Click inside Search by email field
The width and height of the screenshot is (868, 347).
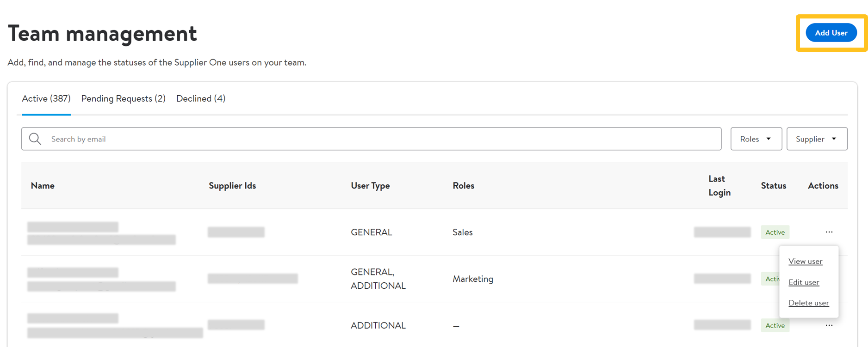[x=370, y=139]
